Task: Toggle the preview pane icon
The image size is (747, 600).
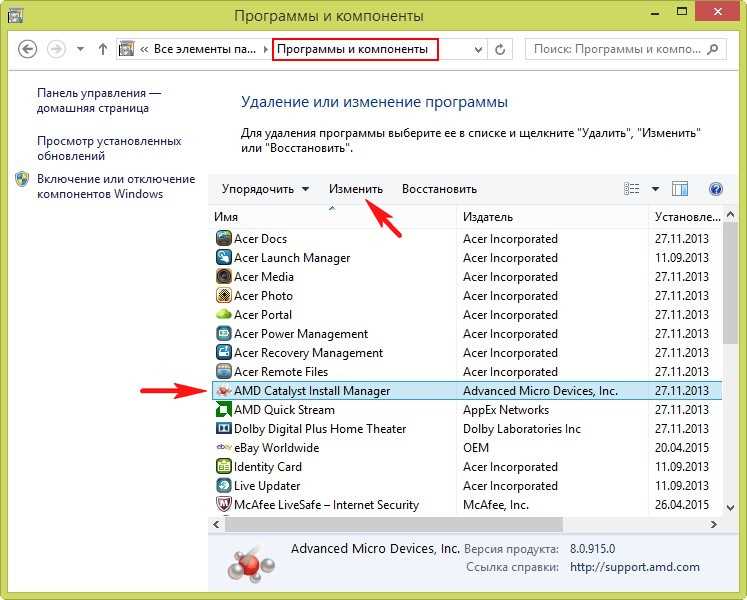Action: click(680, 189)
